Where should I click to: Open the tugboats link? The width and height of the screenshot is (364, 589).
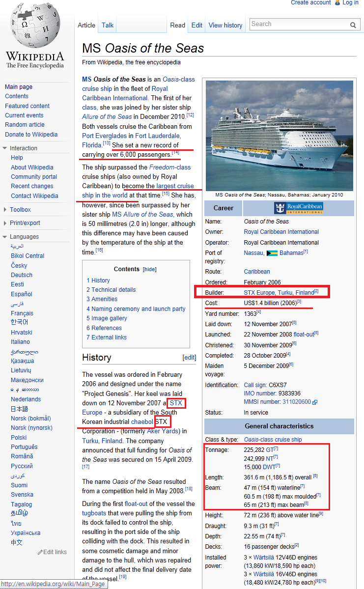[x=94, y=513]
